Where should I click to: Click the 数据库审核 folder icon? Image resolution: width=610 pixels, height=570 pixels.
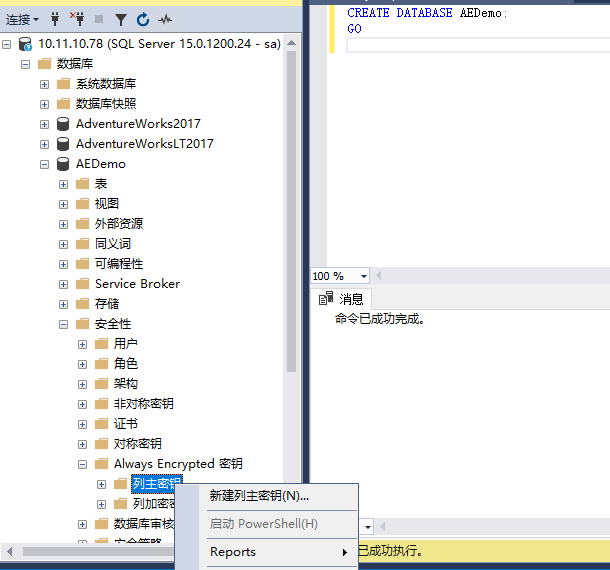[102, 524]
